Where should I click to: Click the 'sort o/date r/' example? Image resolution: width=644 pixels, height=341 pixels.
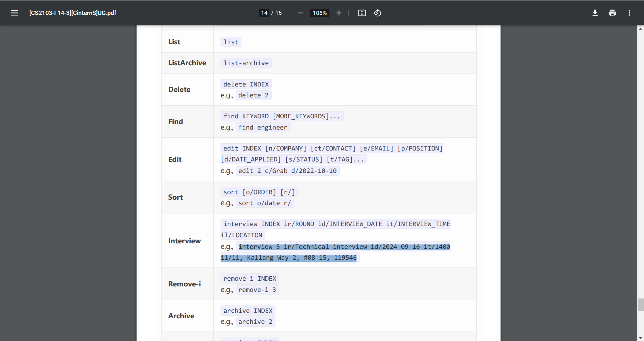click(x=264, y=203)
